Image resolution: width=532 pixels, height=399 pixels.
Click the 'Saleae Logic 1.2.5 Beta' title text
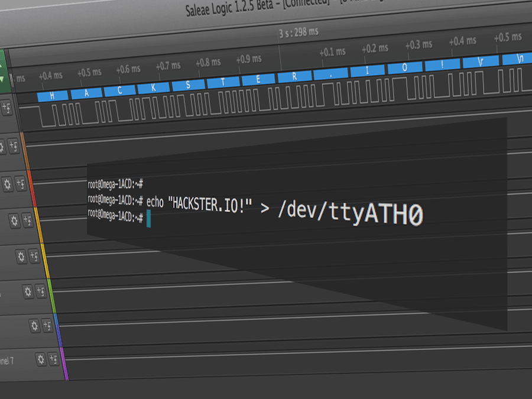coord(229,8)
